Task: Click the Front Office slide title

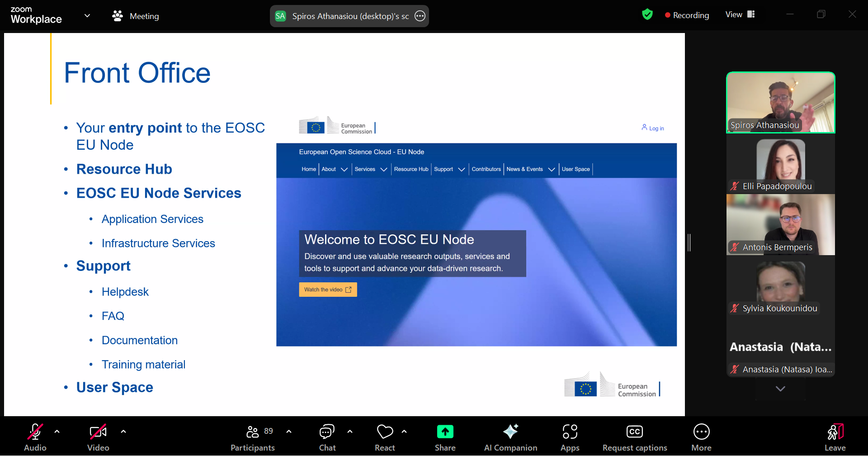Action: (x=137, y=73)
